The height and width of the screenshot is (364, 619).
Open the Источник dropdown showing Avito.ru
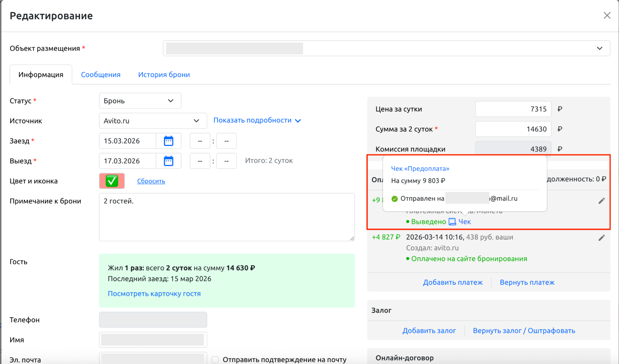click(153, 121)
